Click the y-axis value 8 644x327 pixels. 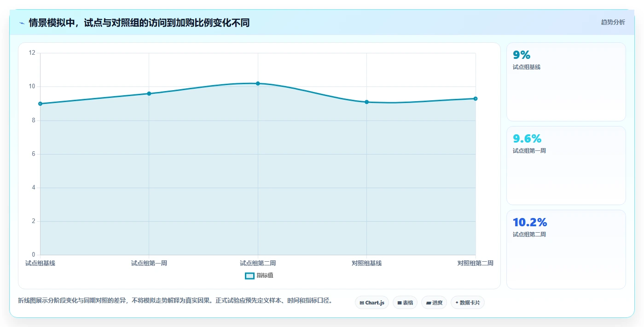33,120
